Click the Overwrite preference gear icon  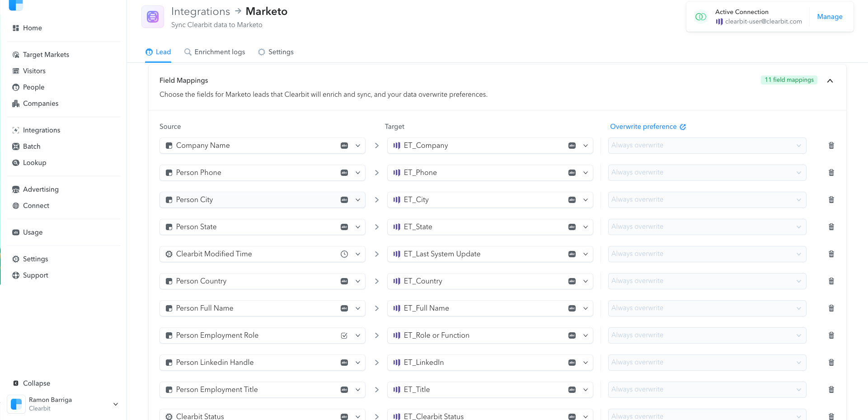coord(683,127)
